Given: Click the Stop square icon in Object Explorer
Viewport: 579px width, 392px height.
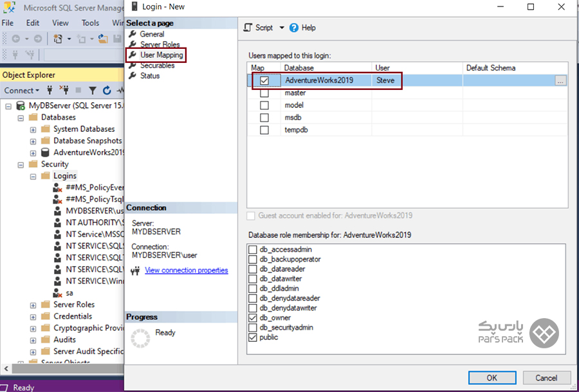Looking at the screenshot, I should click(78, 90).
